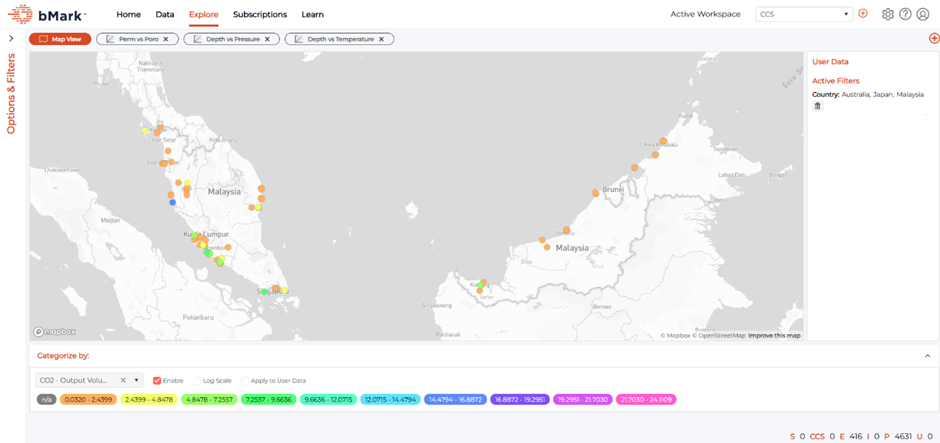Viewport: 940px width, 443px height.
Task: Add a new view with red plus
Action: [934, 38]
